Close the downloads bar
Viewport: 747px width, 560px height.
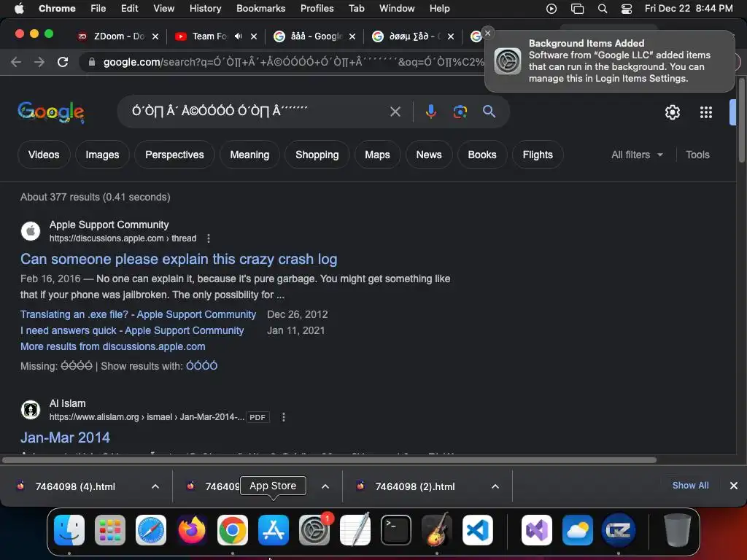point(734,486)
